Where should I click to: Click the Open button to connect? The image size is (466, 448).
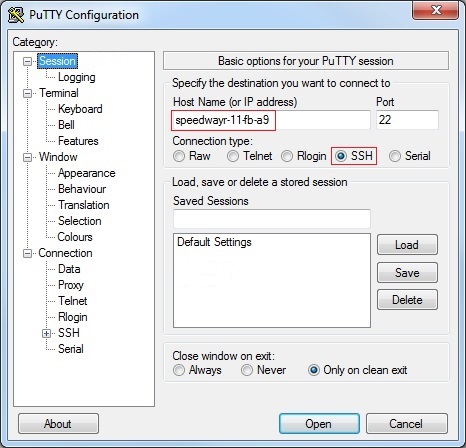coord(319,424)
